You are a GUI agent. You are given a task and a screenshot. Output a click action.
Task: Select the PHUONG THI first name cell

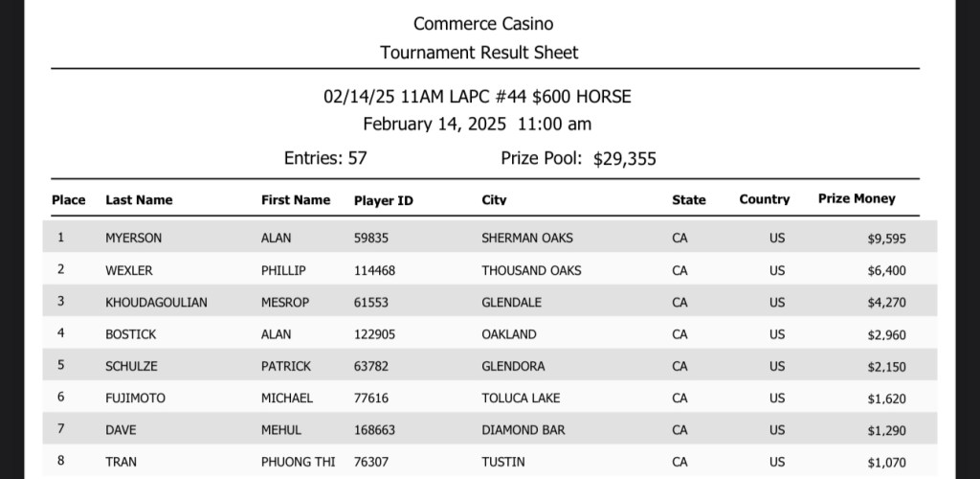(x=298, y=462)
